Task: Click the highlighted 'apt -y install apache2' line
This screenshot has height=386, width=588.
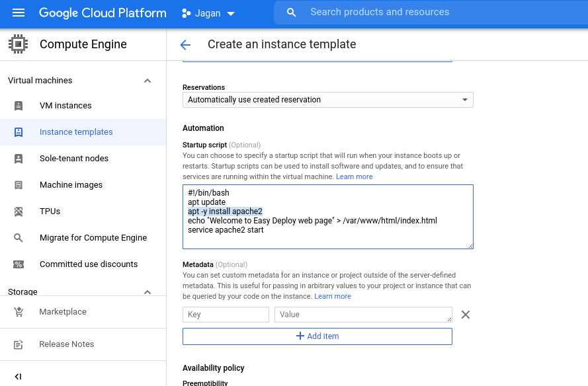Action: tap(225, 212)
